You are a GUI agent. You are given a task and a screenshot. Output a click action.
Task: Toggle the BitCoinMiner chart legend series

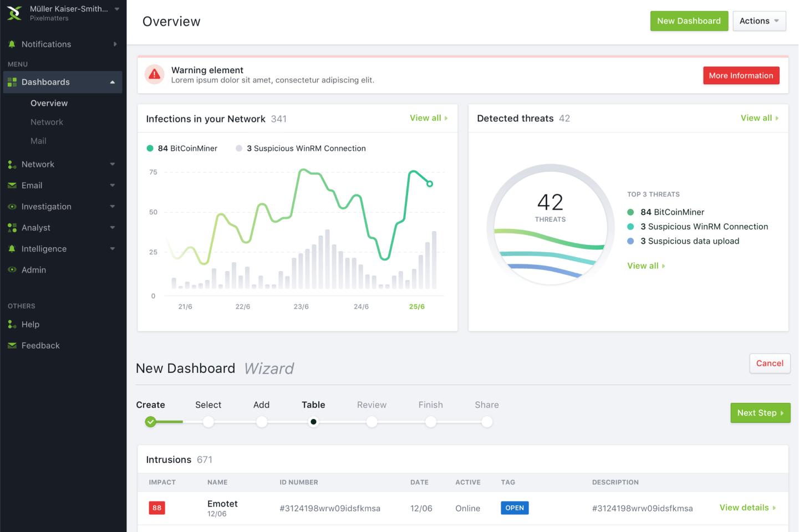(182, 149)
